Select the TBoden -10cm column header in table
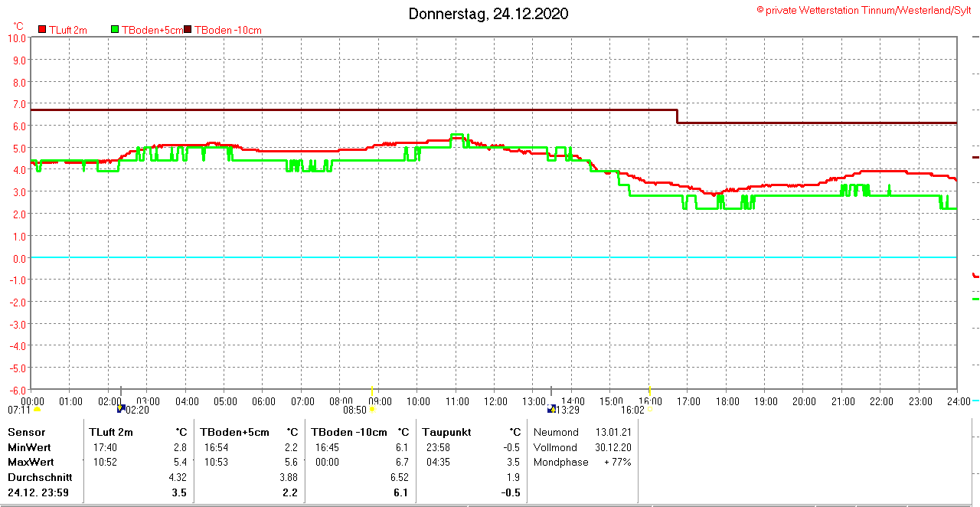 [x=349, y=432]
